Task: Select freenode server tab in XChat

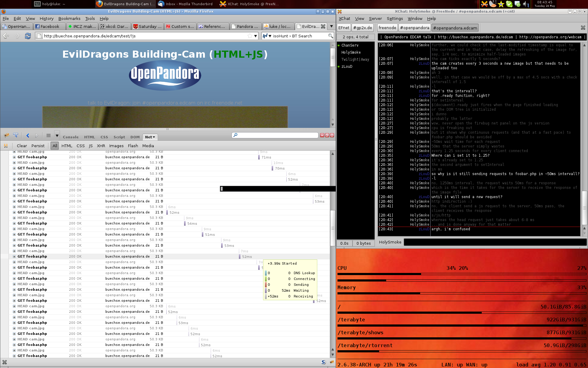Action: pyautogui.click(x=387, y=28)
